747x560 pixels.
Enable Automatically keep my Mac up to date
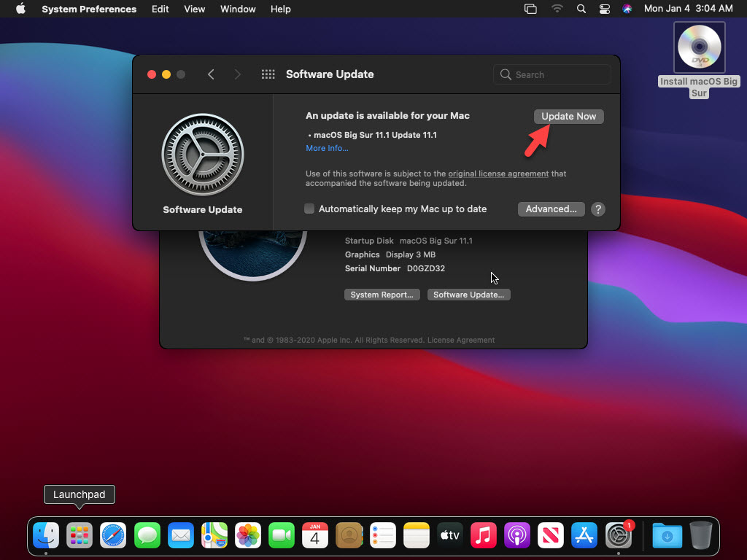click(309, 209)
